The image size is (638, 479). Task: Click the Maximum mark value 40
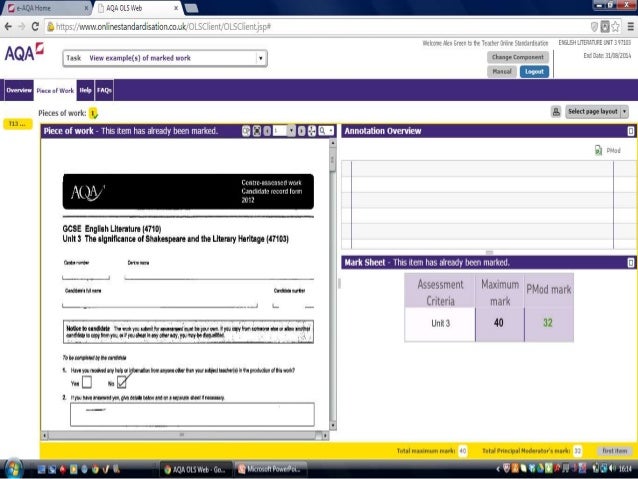click(x=499, y=323)
